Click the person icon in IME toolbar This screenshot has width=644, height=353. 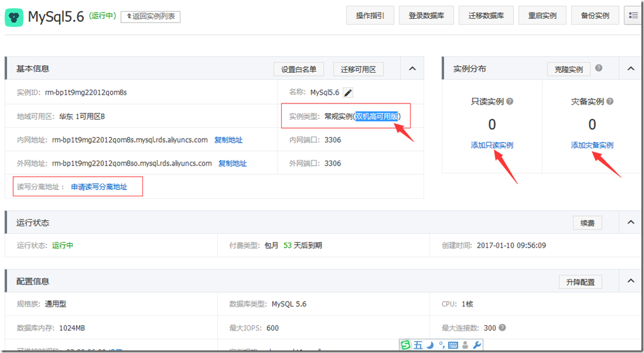(465, 345)
